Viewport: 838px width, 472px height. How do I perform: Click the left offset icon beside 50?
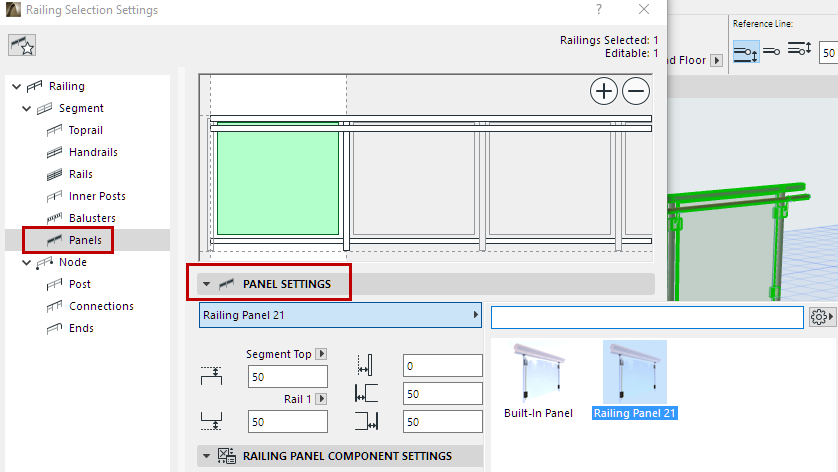pyautogui.click(x=366, y=393)
